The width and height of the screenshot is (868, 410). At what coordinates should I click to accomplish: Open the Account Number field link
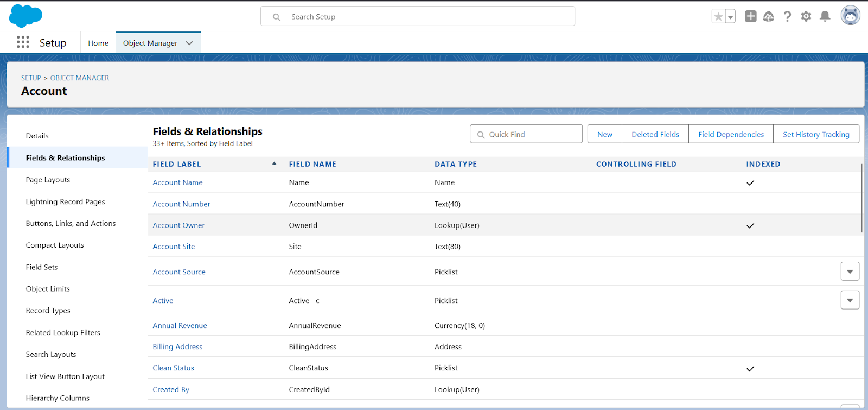(181, 204)
